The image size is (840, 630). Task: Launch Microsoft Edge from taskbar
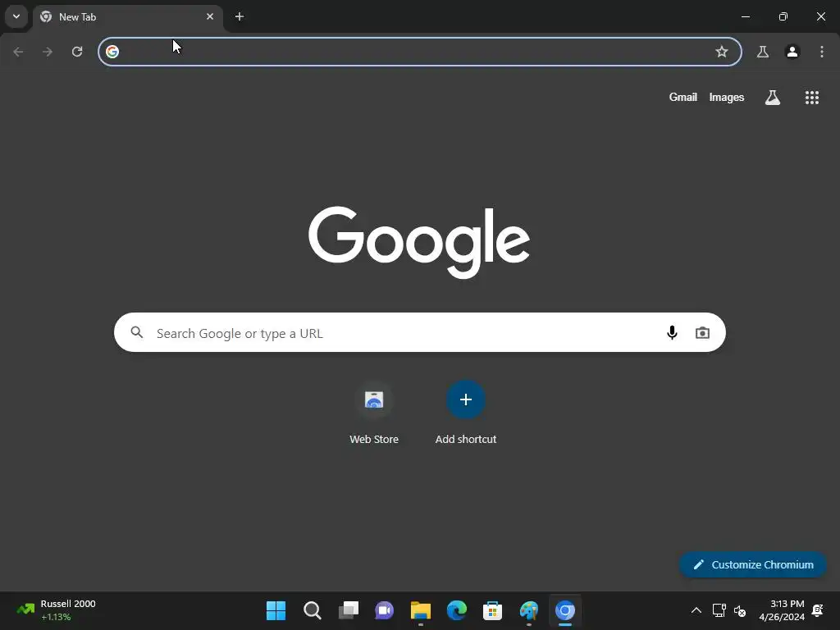(456, 610)
